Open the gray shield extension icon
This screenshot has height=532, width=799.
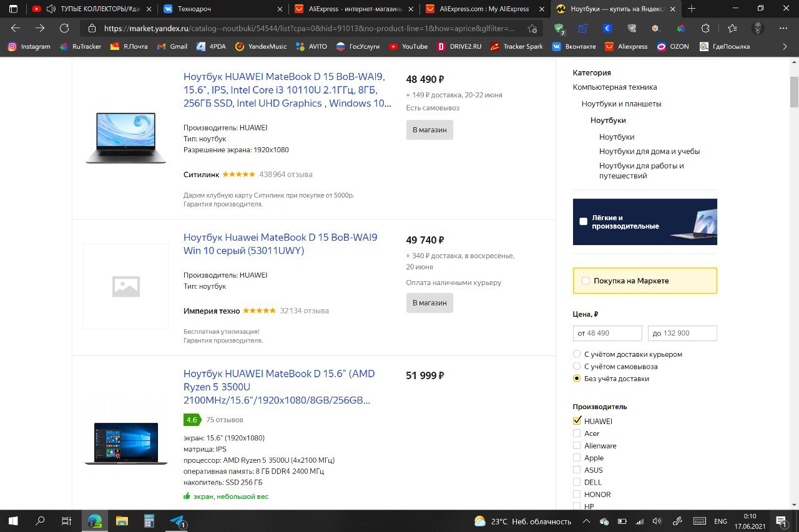pyautogui.click(x=632, y=29)
